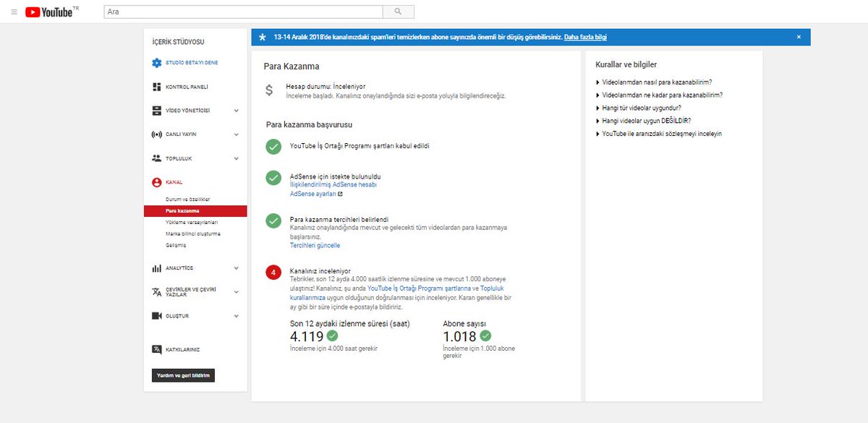Click external link icon beside AdSense ayarları

tap(340, 194)
